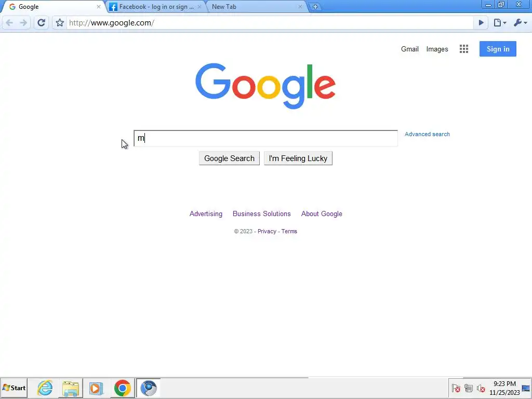Reload the page with the refresh icon
Viewport: 532px width, 399px height.
tap(42, 23)
